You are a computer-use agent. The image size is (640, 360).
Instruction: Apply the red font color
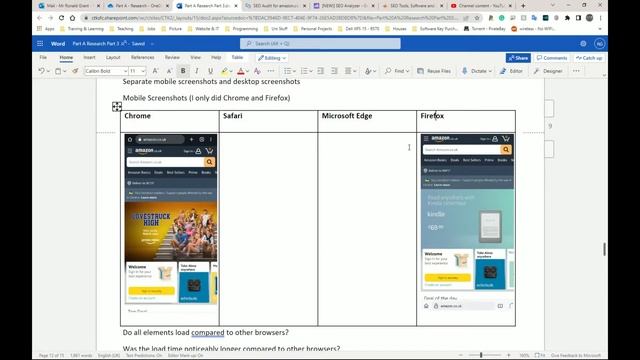(x=241, y=71)
